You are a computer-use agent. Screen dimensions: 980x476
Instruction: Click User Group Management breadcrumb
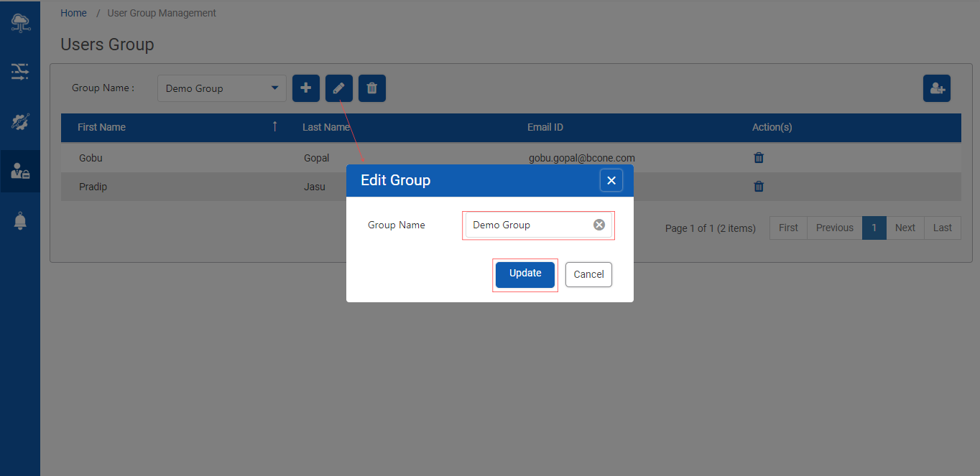pos(162,13)
